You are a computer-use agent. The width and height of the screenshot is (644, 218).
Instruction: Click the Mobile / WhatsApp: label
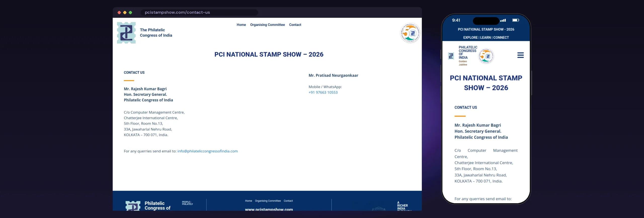[325, 87]
